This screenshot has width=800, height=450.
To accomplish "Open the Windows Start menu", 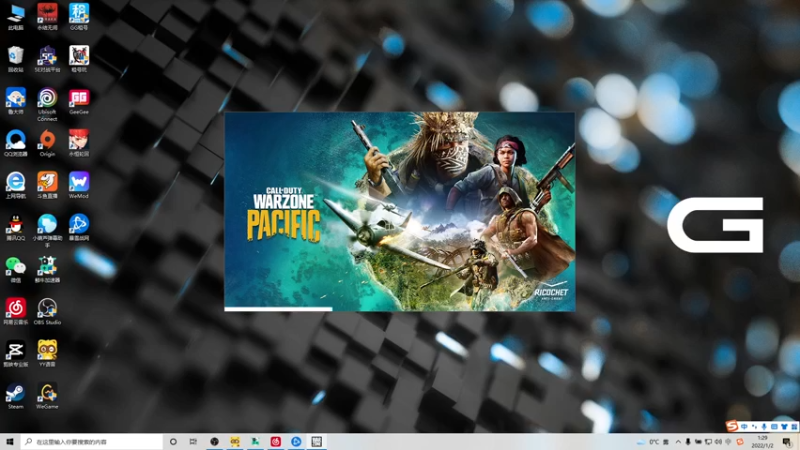I will (x=10, y=442).
